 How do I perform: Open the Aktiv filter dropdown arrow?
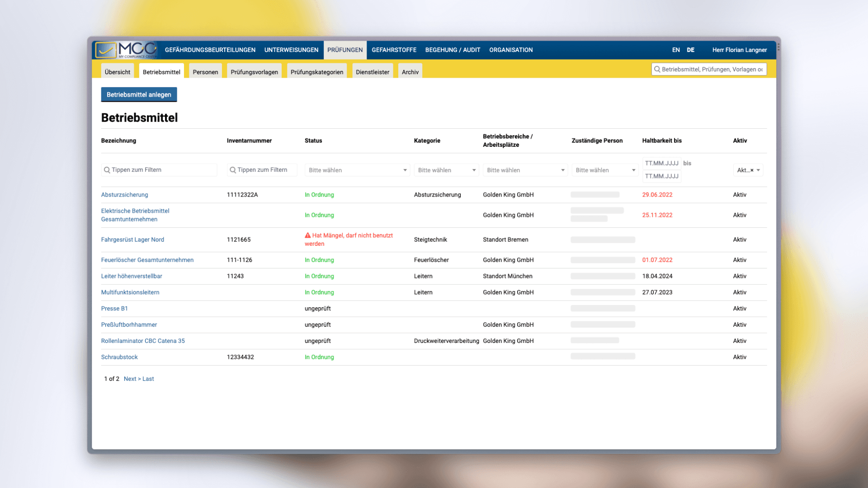pos(758,170)
